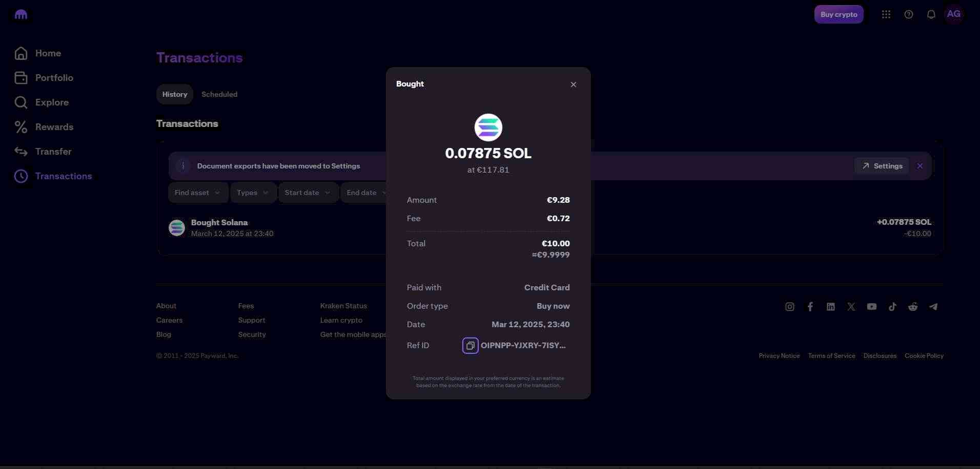Open the LinkedIn social icon
The width and height of the screenshot is (980, 469).
[x=830, y=307]
